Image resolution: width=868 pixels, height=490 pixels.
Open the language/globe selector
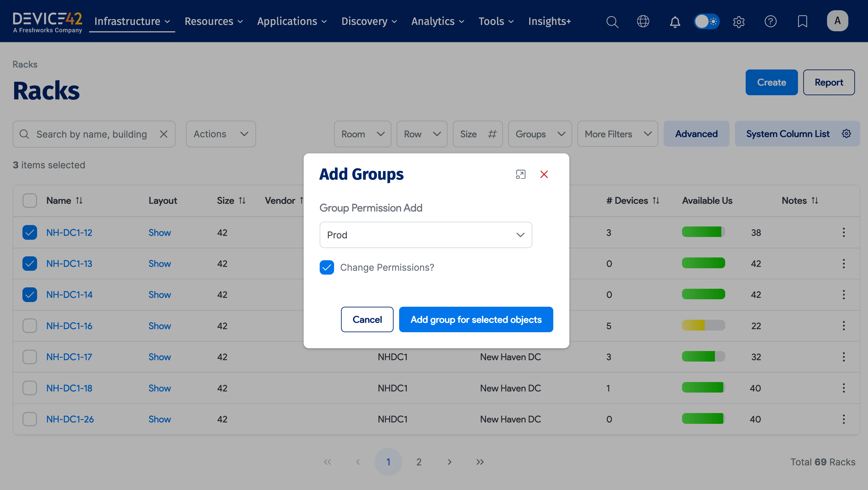coord(644,22)
